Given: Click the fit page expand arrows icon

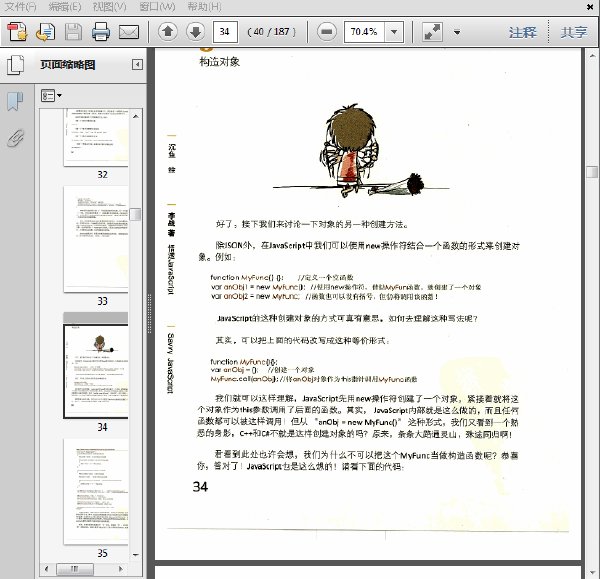Looking at the screenshot, I should pyautogui.click(x=432, y=32).
